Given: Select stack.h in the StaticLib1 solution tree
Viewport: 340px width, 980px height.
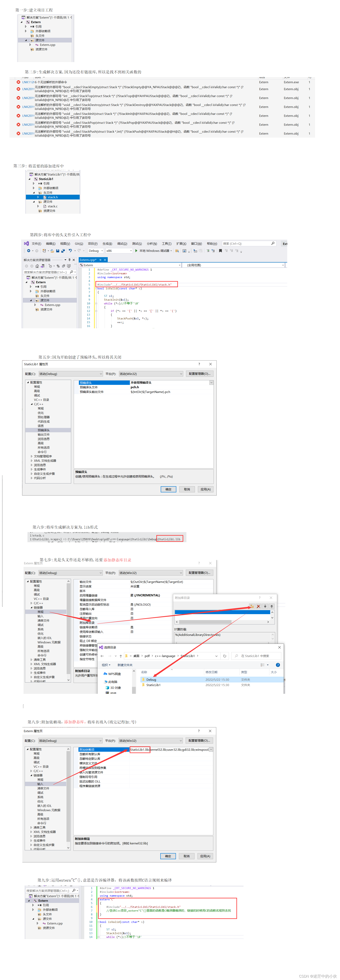Looking at the screenshot, I should tap(53, 197).
